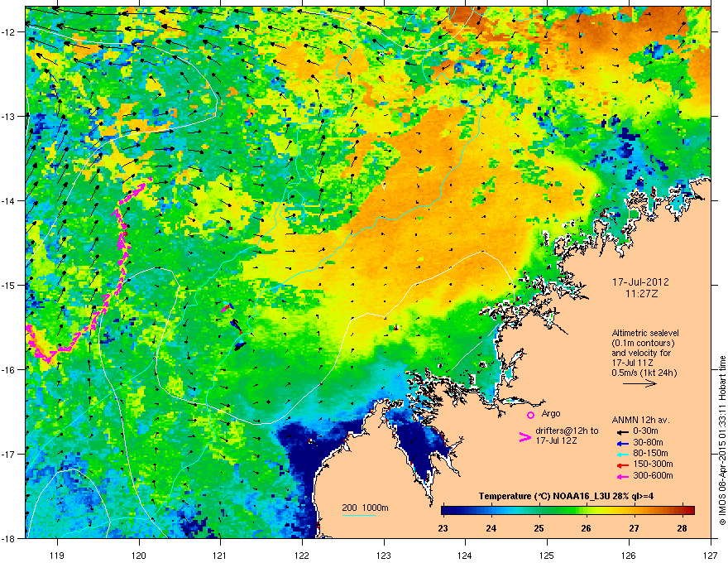Viewport: 728px width, 563px height.
Task: Click the 'ANMN 12h av.' legend heading
Action: coord(640,420)
